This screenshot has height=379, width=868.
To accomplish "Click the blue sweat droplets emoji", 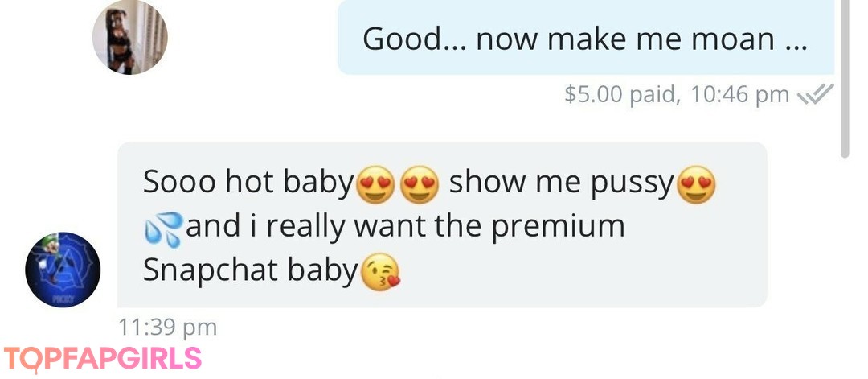I will (163, 229).
